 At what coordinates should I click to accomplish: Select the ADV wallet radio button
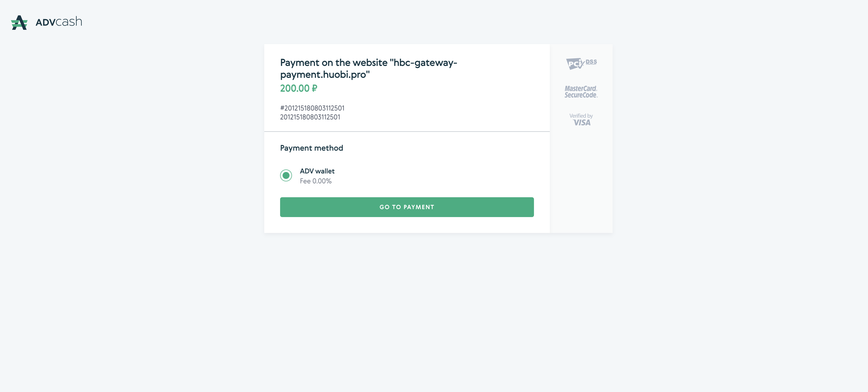pyautogui.click(x=286, y=175)
